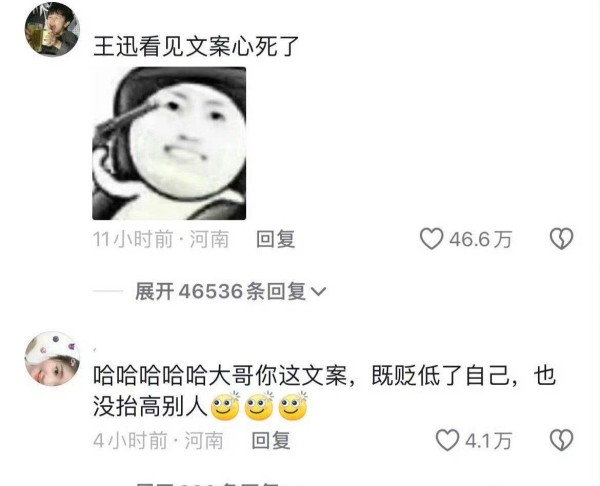Open the avatar of the girl in white hat
This screenshot has width=600, height=486.
(52, 358)
